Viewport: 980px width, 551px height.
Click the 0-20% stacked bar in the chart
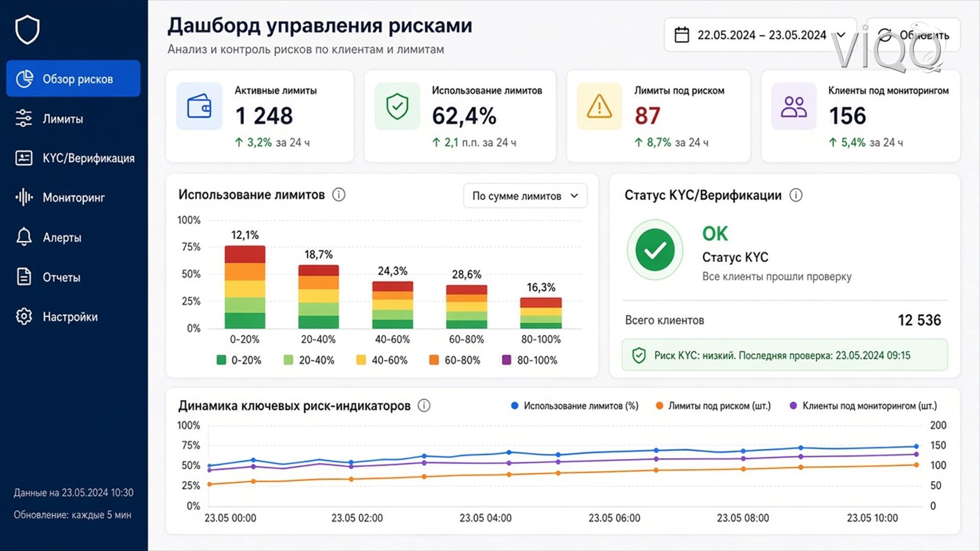pos(245,287)
